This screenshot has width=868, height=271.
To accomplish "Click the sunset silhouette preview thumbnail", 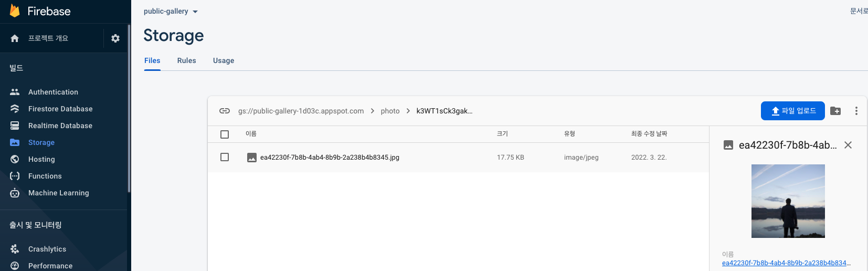I will tap(788, 201).
